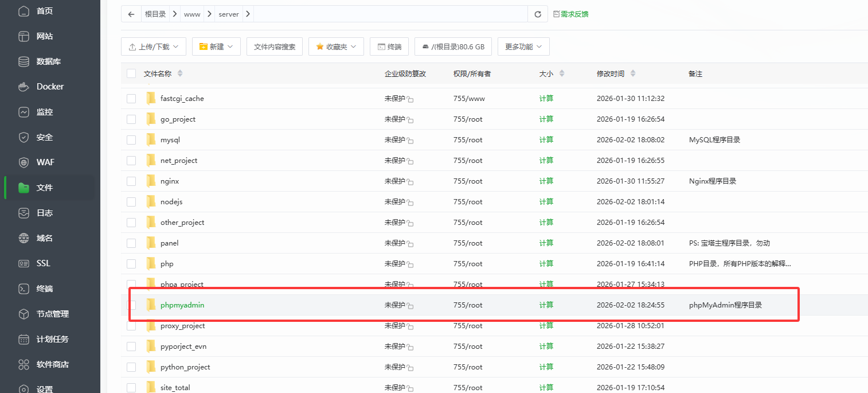Click the lock icon in nginx row
868x393 pixels.
410,182
